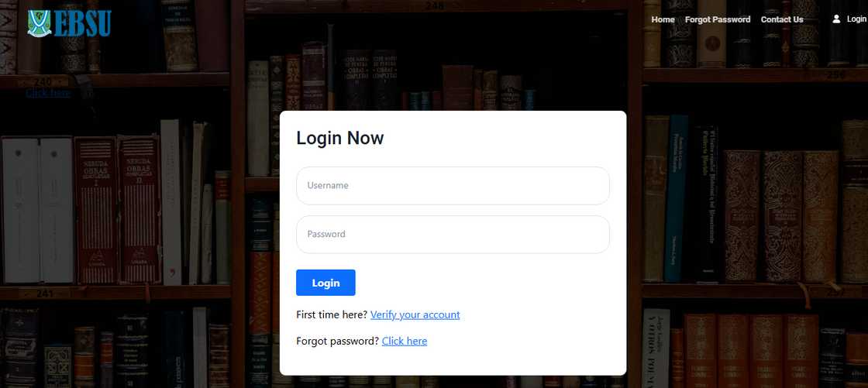Click the white binder books in background
Image resolution: width=868 pixels, height=388 pixels.
38,211
